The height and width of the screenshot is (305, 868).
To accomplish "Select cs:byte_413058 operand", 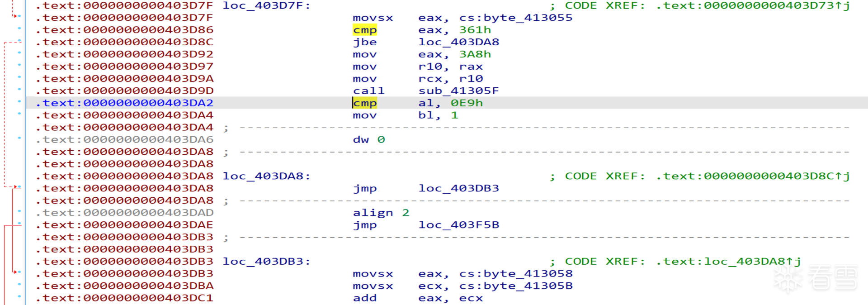I will 516,274.
